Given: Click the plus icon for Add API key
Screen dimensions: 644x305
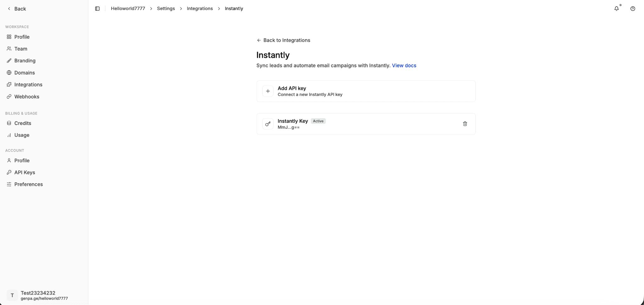Looking at the screenshot, I should click(x=268, y=91).
